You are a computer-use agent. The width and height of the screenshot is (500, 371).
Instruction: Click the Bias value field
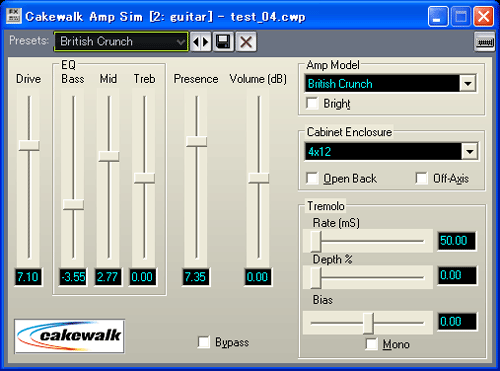[457, 322]
